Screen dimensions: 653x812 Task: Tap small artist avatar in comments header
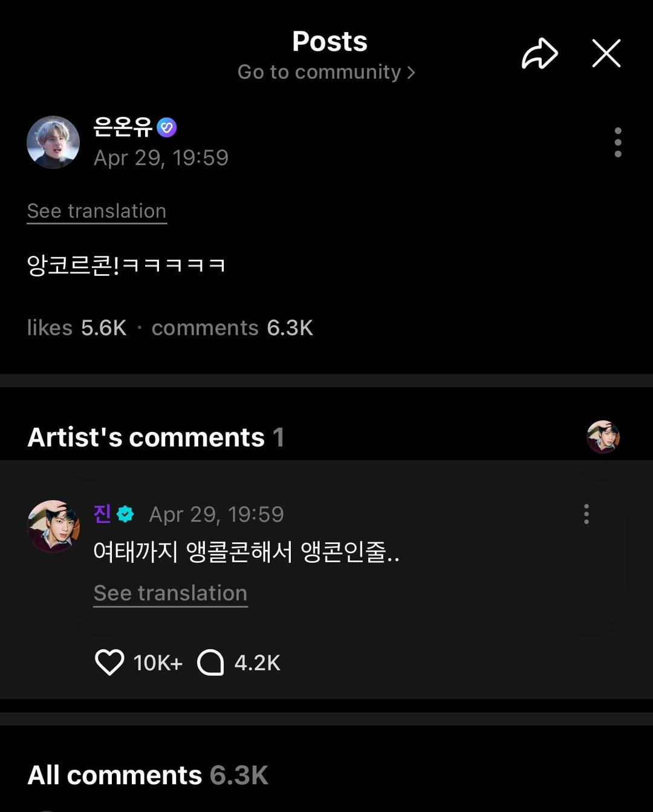pos(603,437)
